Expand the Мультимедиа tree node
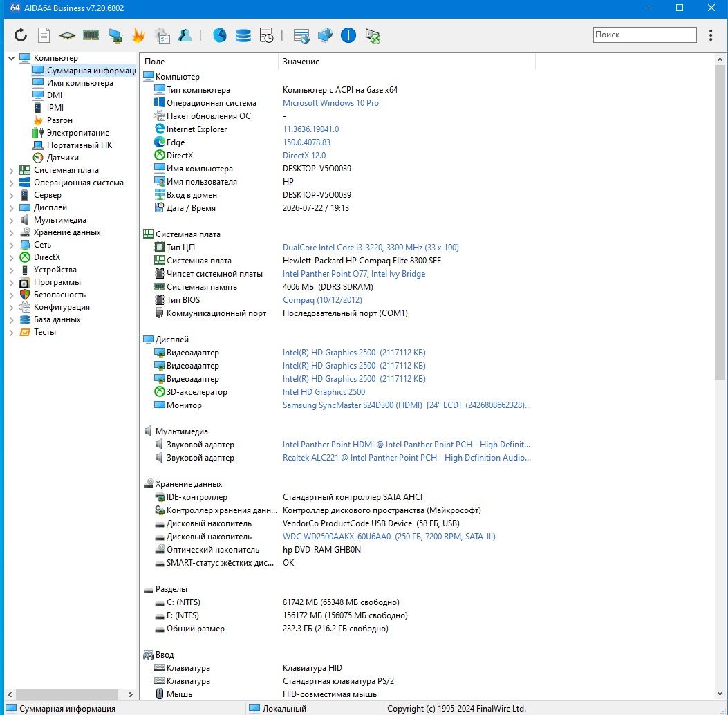The width and height of the screenshot is (728, 715). [x=12, y=220]
